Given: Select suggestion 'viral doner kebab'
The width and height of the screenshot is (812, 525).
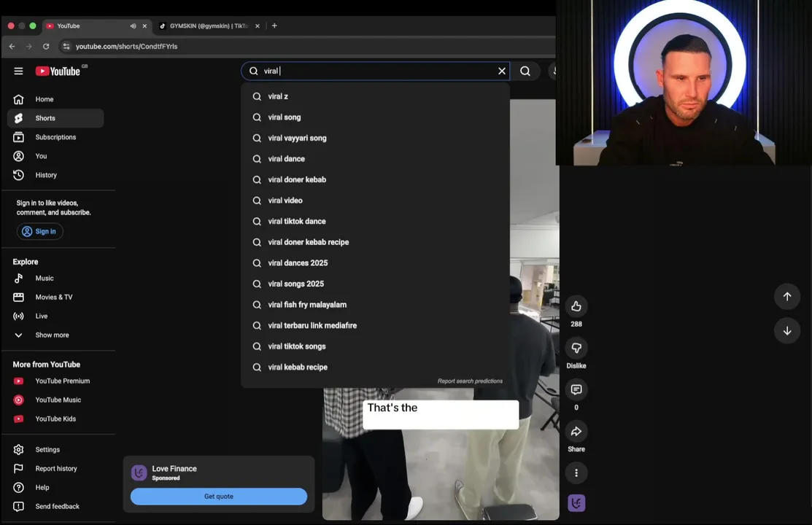Looking at the screenshot, I should pyautogui.click(x=376, y=179).
